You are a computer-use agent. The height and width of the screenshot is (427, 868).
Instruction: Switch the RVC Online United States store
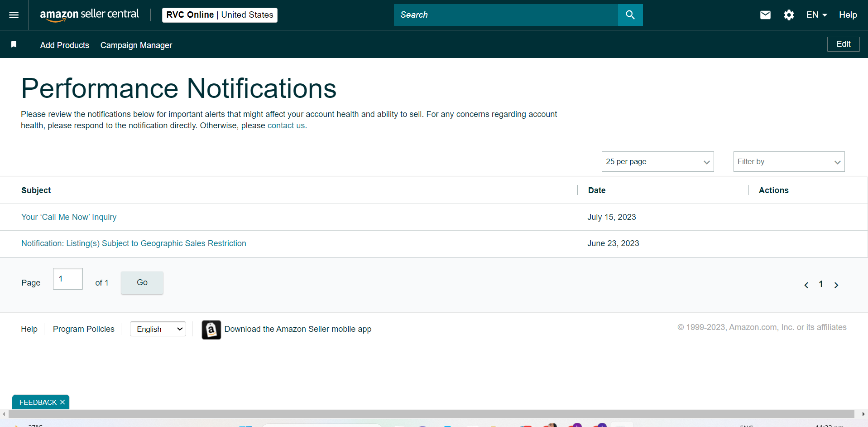220,15
